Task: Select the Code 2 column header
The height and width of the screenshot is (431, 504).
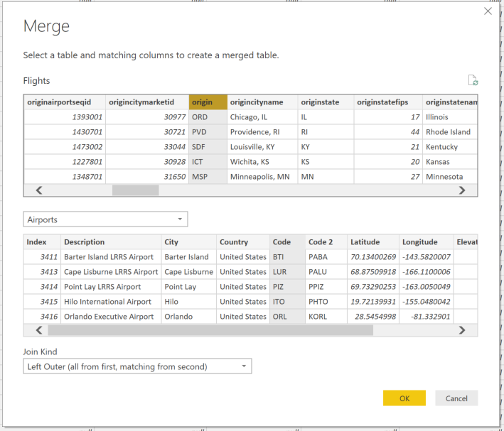Action: click(326, 242)
